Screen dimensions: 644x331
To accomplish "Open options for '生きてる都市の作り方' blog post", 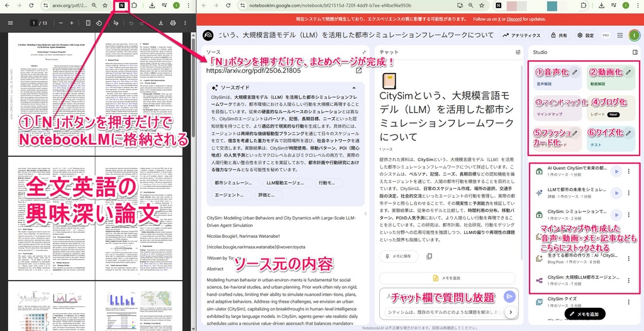I will coord(629,258).
